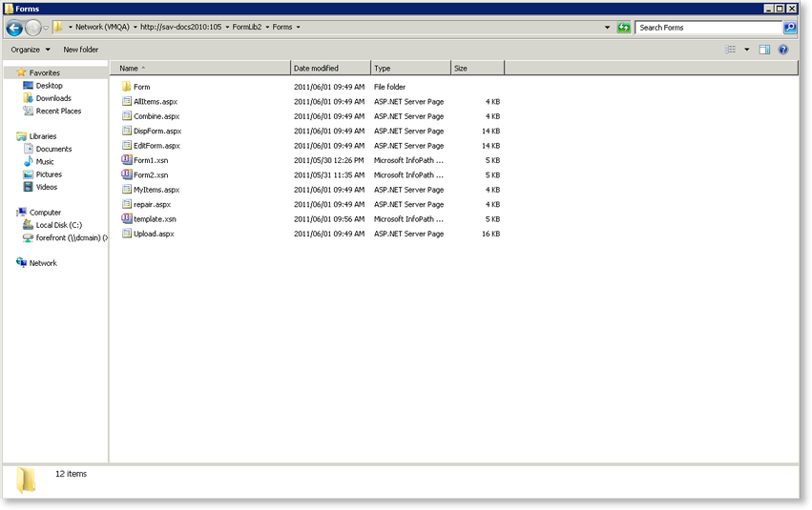Click the AllItems.aspx file icon
This screenshot has width=812, height=510.
click(126, 101)
